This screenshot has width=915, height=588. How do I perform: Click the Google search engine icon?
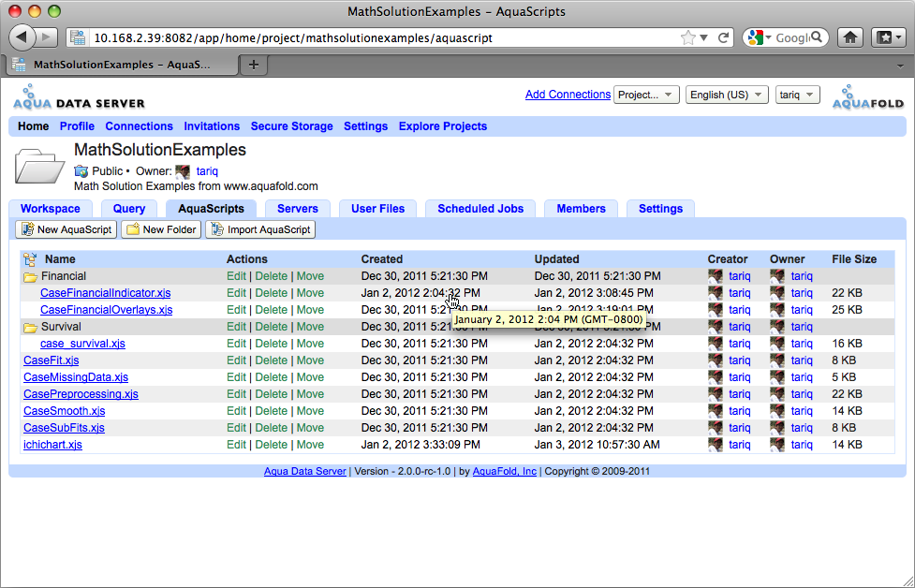tap(756, 37)
